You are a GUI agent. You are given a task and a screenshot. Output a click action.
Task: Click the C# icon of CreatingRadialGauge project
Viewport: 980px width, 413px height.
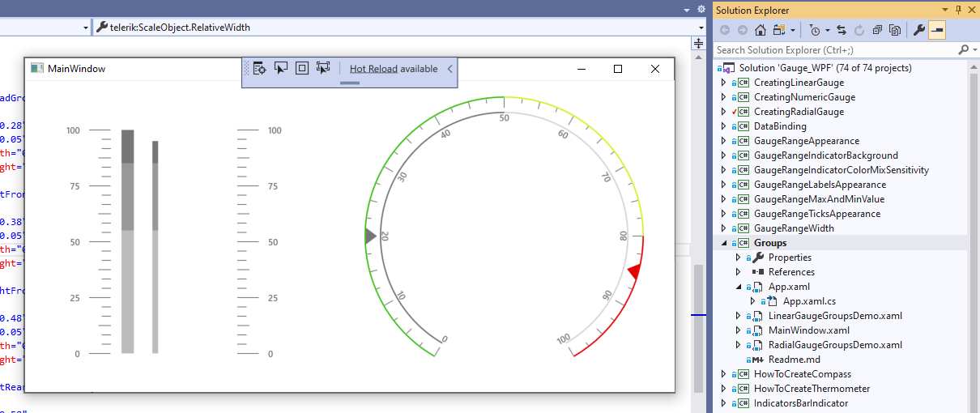point(744,112)
